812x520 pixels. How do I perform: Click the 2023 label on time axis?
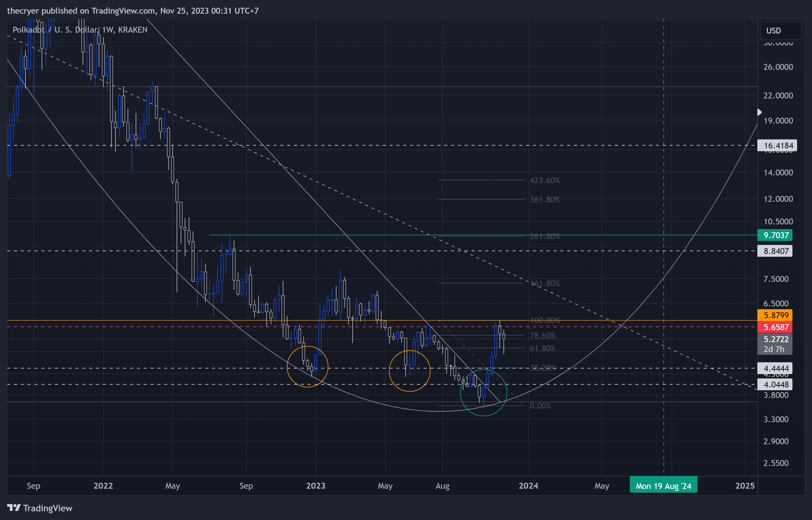click(315, 486)
